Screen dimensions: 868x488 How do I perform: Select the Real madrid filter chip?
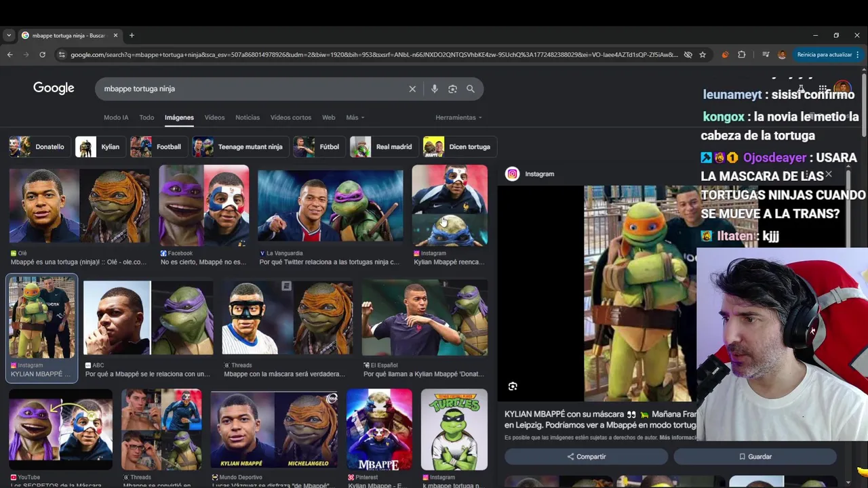[383, 146]
